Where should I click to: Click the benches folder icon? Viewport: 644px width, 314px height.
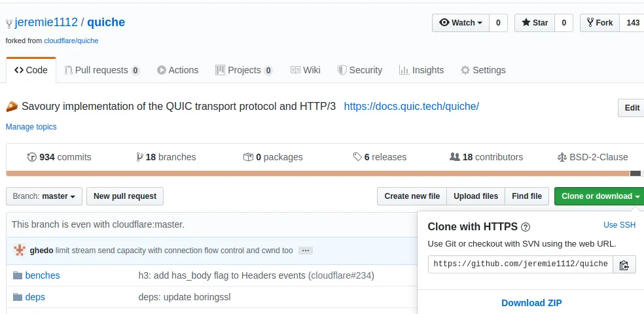(x=18, y=275)
